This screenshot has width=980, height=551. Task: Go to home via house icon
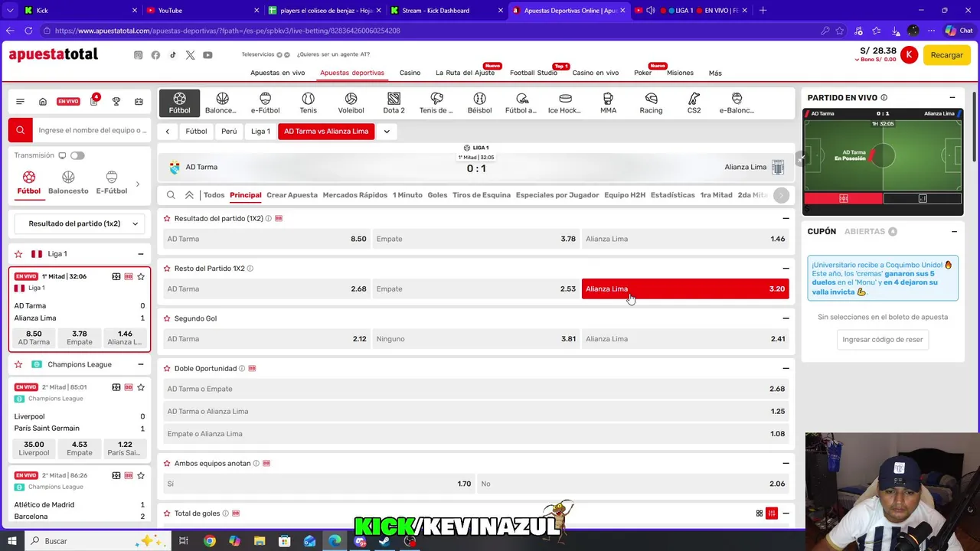43,101
